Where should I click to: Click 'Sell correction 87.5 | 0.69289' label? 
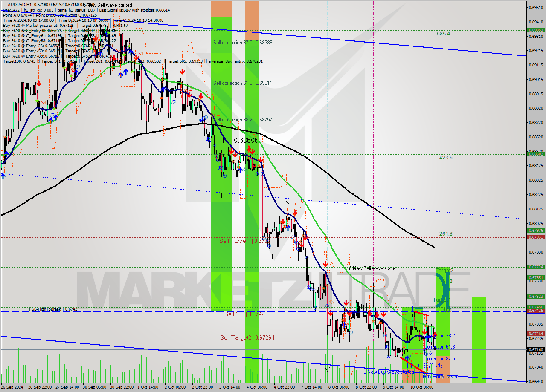[243, 43]
